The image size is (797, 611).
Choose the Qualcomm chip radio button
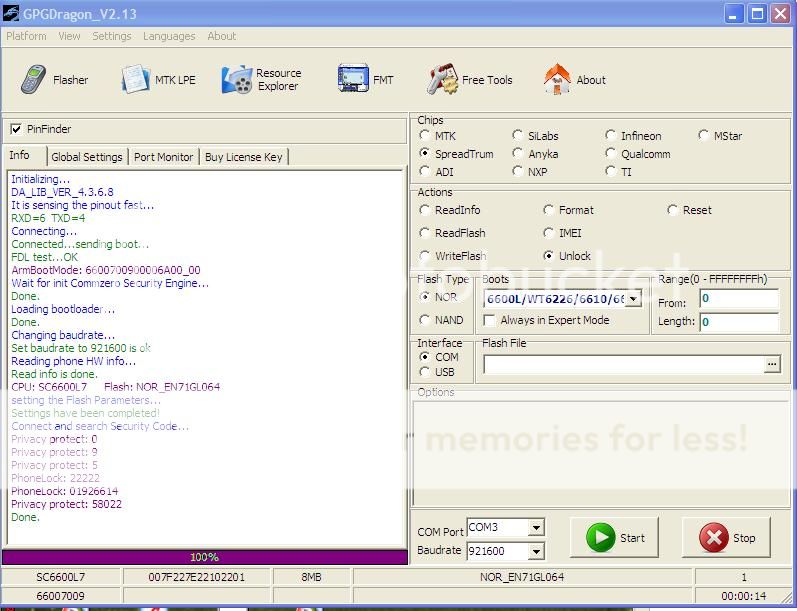[610, 154]
